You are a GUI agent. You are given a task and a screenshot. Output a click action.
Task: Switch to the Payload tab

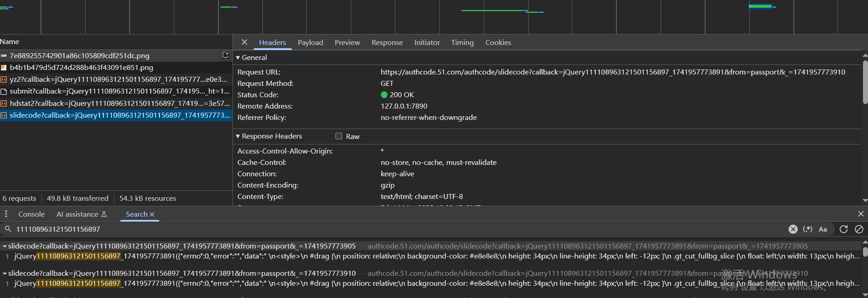pyautogui.click(x=310, y=42)
